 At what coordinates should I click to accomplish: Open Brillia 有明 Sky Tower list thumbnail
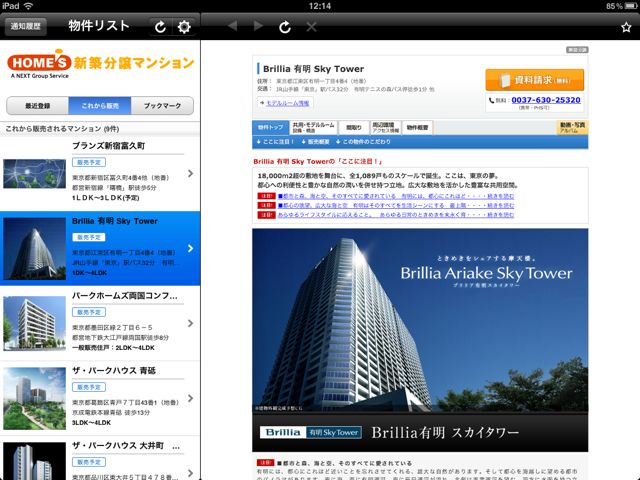click(34, 249)
